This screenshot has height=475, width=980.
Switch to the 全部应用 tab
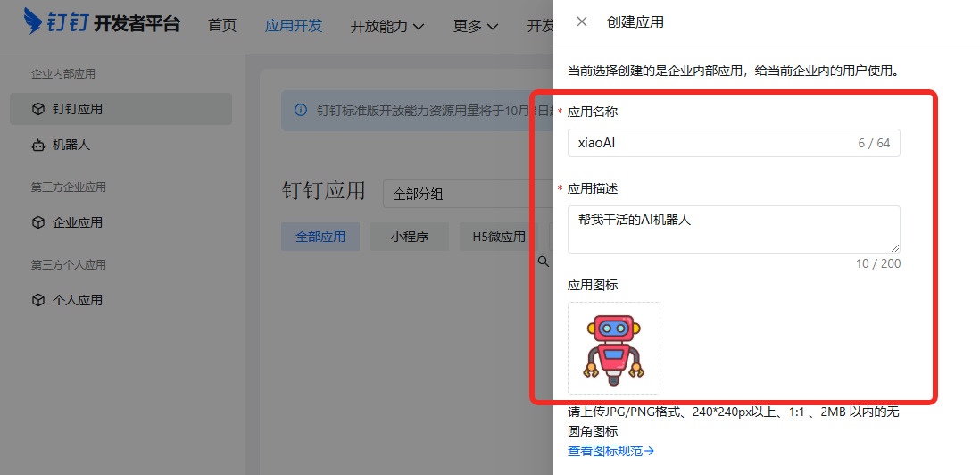(x=320, y=237)
